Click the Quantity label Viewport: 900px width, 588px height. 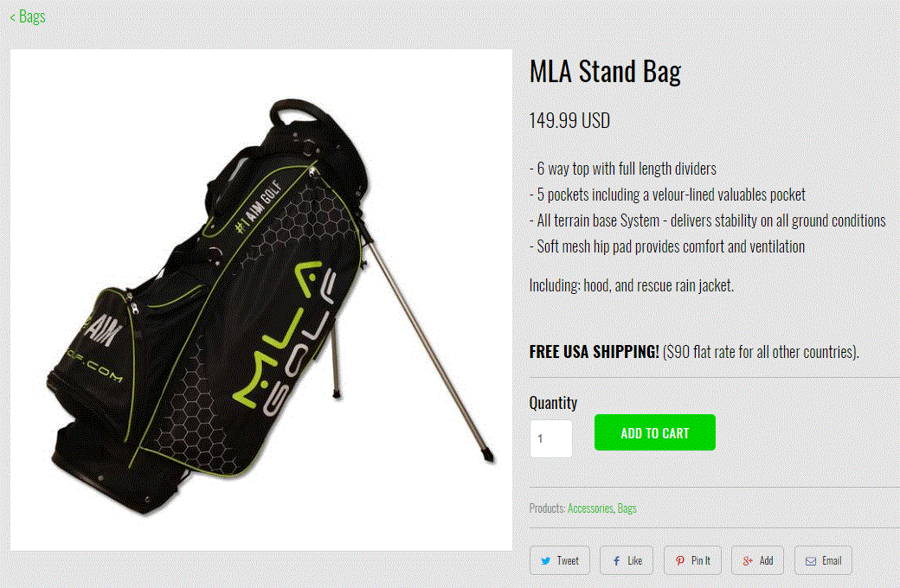pyautogui.click(x=553, y=403)
